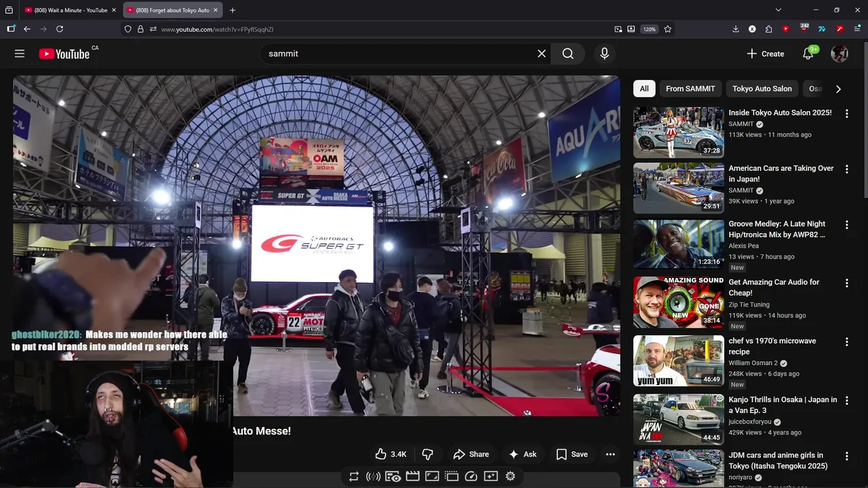Open options for 'Kanjo Thrills in Osaka'

point(846,401)
